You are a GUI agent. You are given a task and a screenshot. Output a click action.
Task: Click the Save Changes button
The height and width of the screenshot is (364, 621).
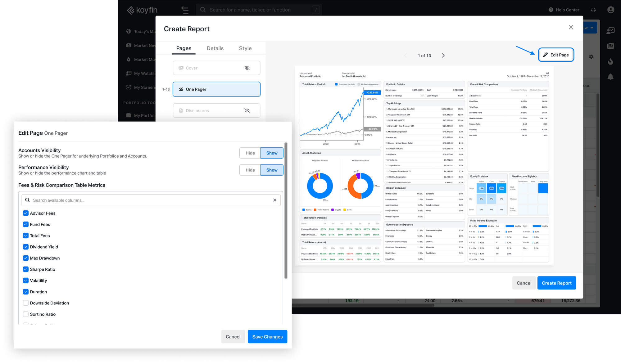coord(267,337)
